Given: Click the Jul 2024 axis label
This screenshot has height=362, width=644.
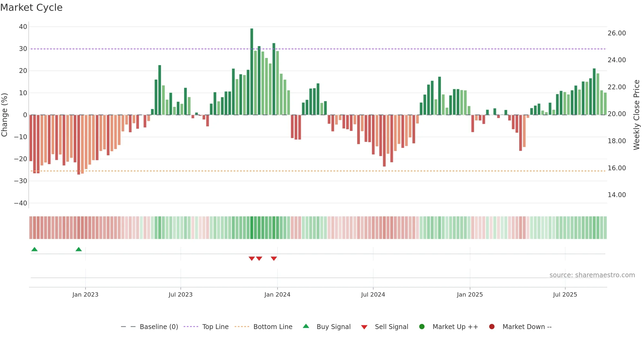Looking at the screenshot, I should [x=373, y=294].
